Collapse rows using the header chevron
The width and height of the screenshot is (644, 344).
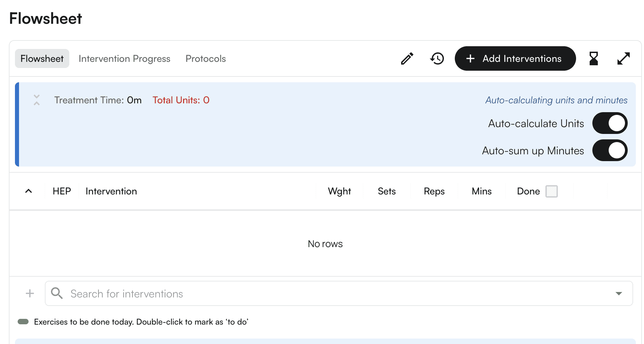click(x=29, y=191)
